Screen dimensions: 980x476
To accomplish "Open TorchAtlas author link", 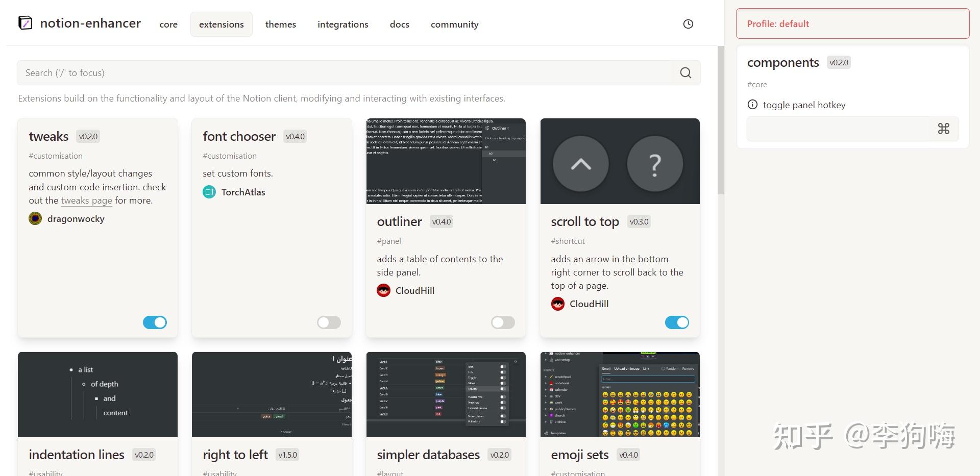I will 243,192.
